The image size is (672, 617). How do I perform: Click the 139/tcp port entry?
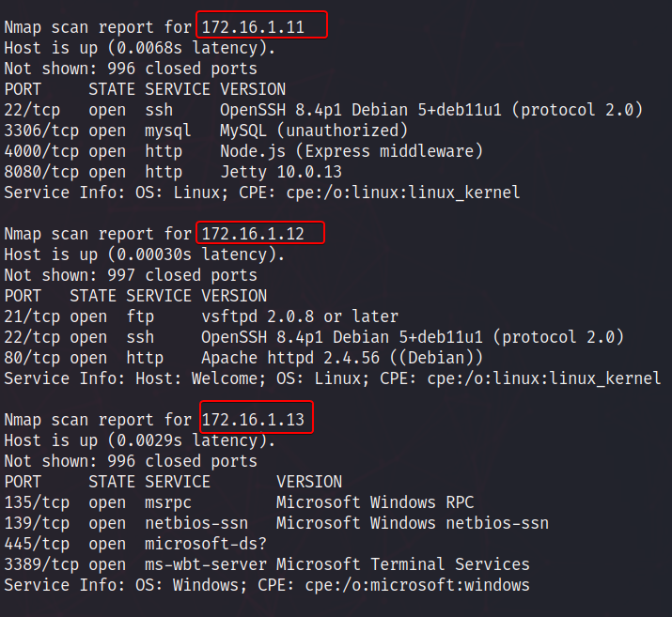point(37,523)
